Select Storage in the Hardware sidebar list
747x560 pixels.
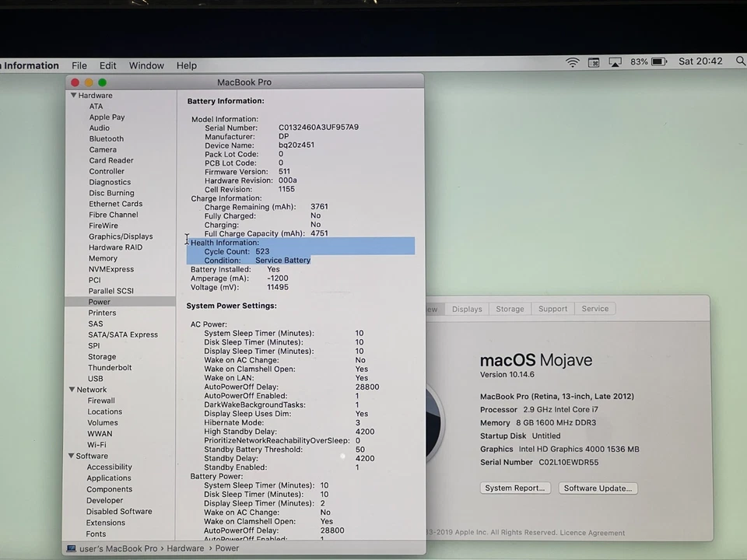click(x=102, y=357)
